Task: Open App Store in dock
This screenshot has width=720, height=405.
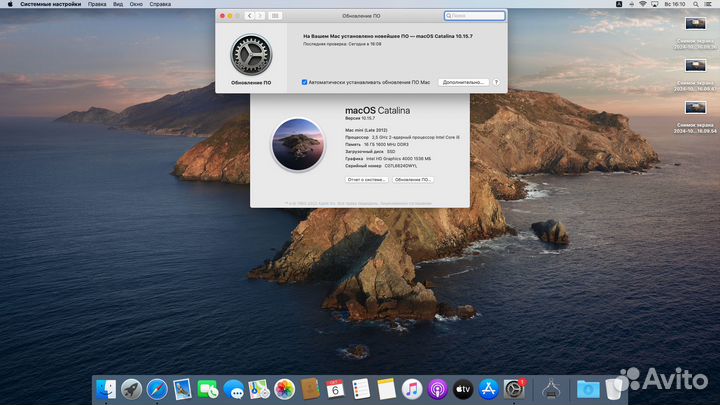Action: click(x=489, y=390)
